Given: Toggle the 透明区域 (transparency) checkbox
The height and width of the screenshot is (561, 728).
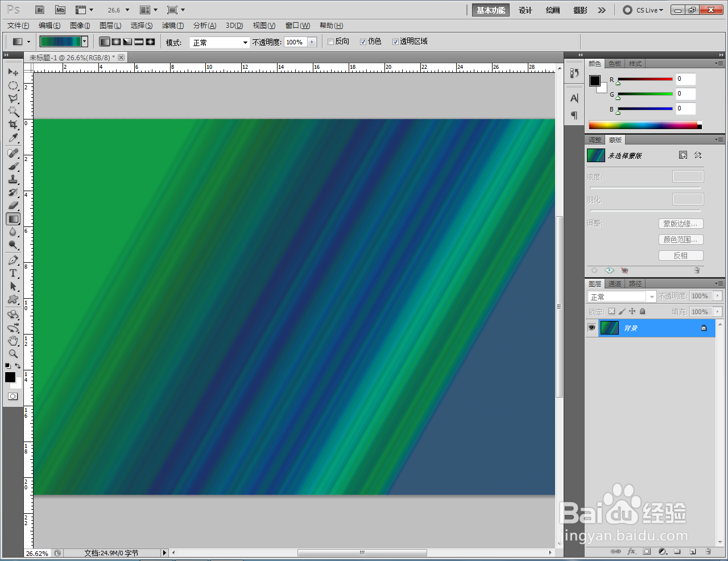Looking at the screenshot, I should coord(395,42).
